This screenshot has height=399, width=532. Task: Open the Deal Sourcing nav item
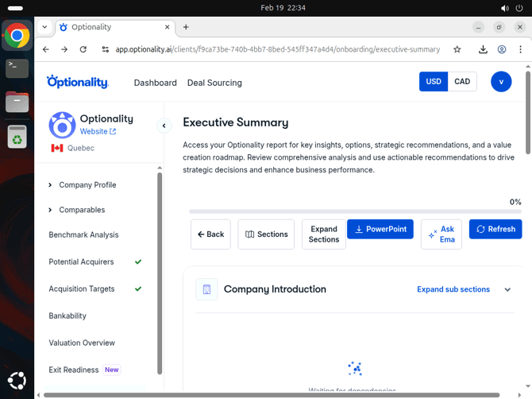click(x=214, y=83)
